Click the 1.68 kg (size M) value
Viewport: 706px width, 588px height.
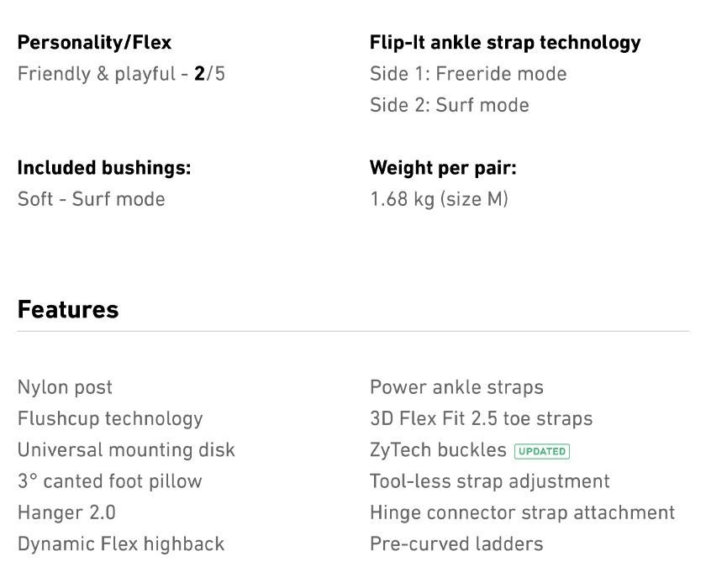point(439,199)
